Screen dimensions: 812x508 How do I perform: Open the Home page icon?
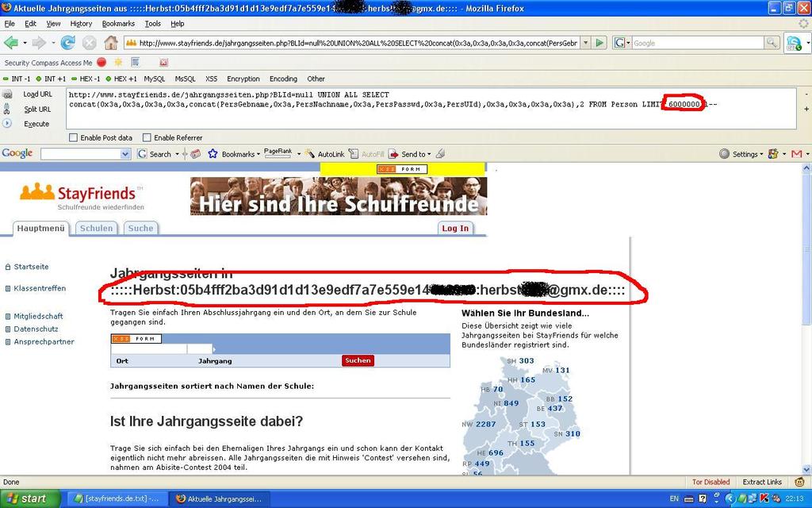[111, 43]
